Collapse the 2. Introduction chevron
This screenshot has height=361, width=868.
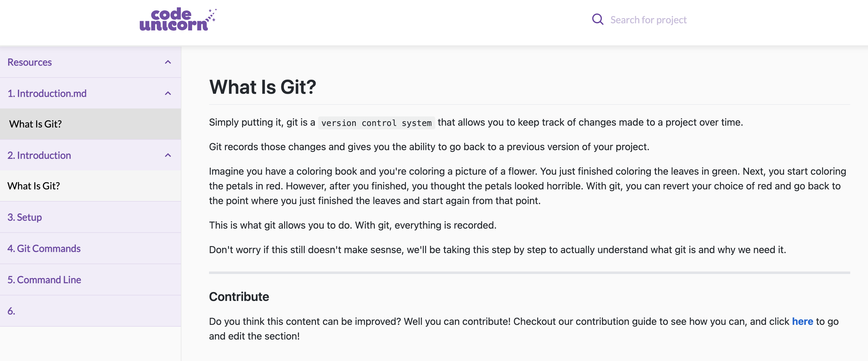[x=168, y=155]
